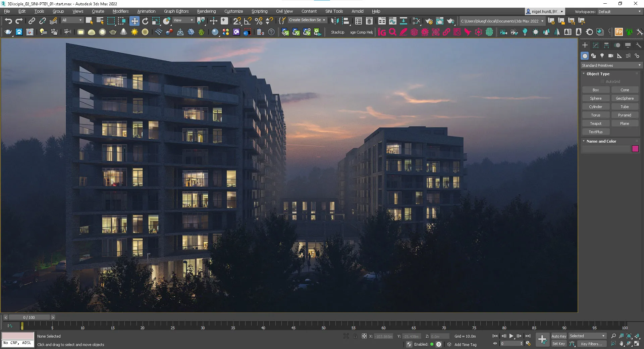Open the Curve Editor toolbar icon
644x349 pixels.
(392, 21)
